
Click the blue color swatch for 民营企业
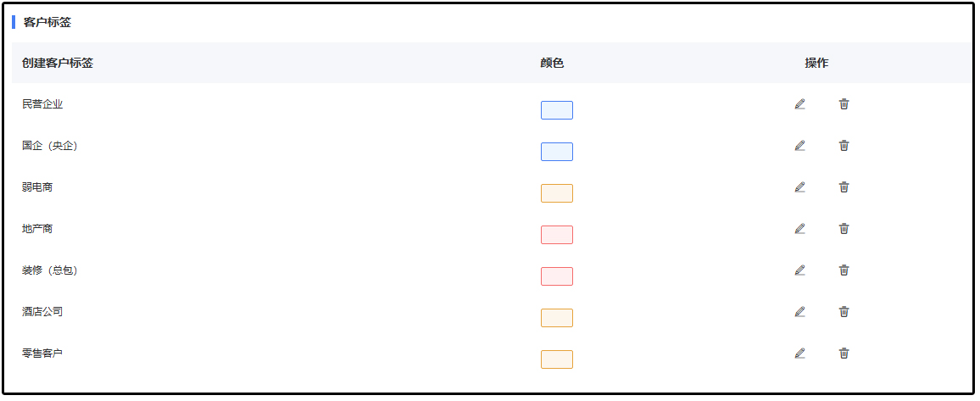pyautogui.click(x=556, y=110)
